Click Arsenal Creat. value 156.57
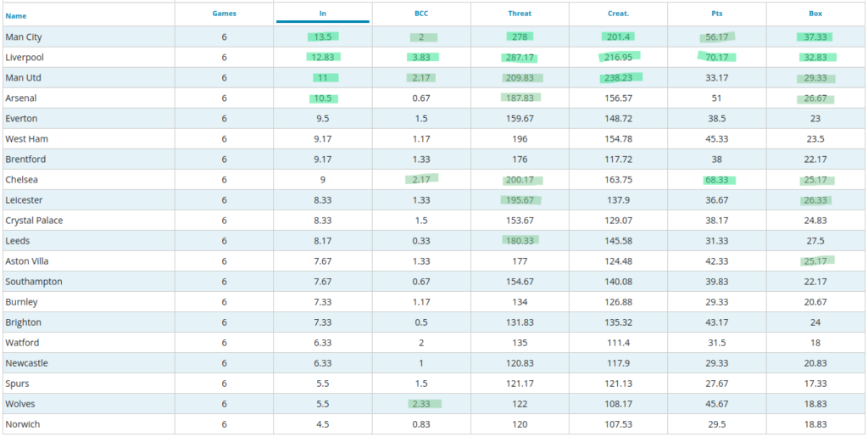The width and height of the screenshot is (868, 437). click(618, 98)
